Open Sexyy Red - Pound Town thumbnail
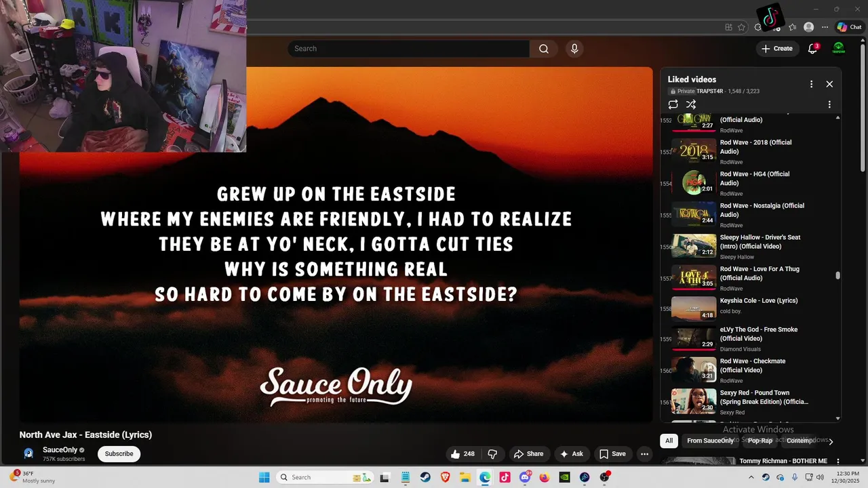This screenshot has width=868, height=488. click(x=694, y=401)
